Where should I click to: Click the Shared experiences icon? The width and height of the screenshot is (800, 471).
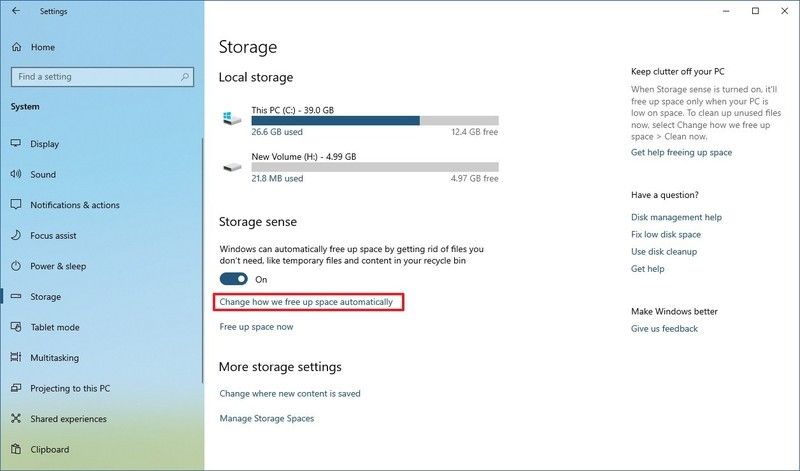point(16,418)
